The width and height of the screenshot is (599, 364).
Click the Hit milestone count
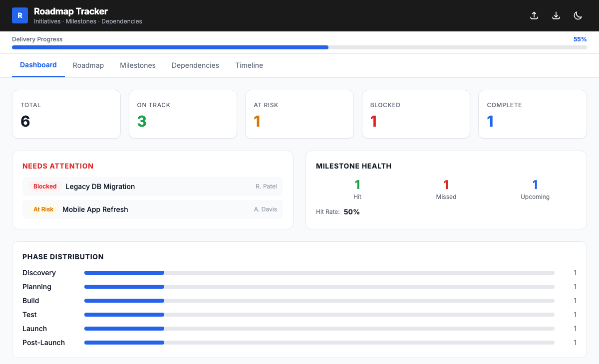click(357, 185)
